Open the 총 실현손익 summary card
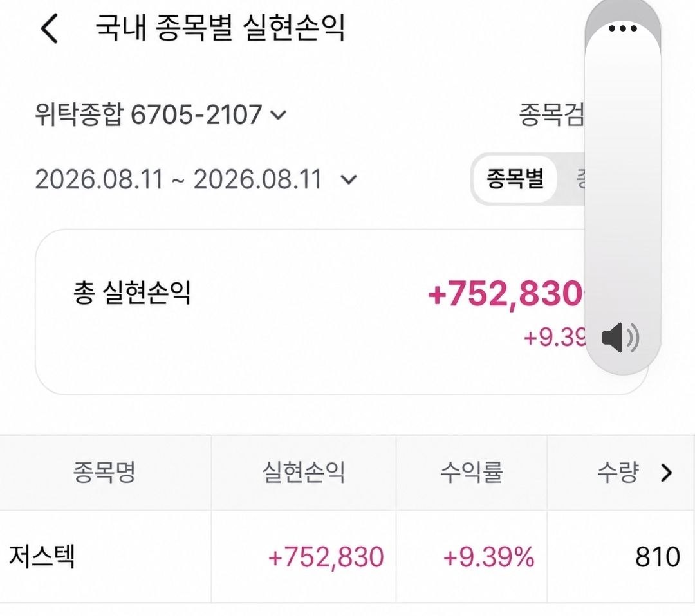 (310, 312)
